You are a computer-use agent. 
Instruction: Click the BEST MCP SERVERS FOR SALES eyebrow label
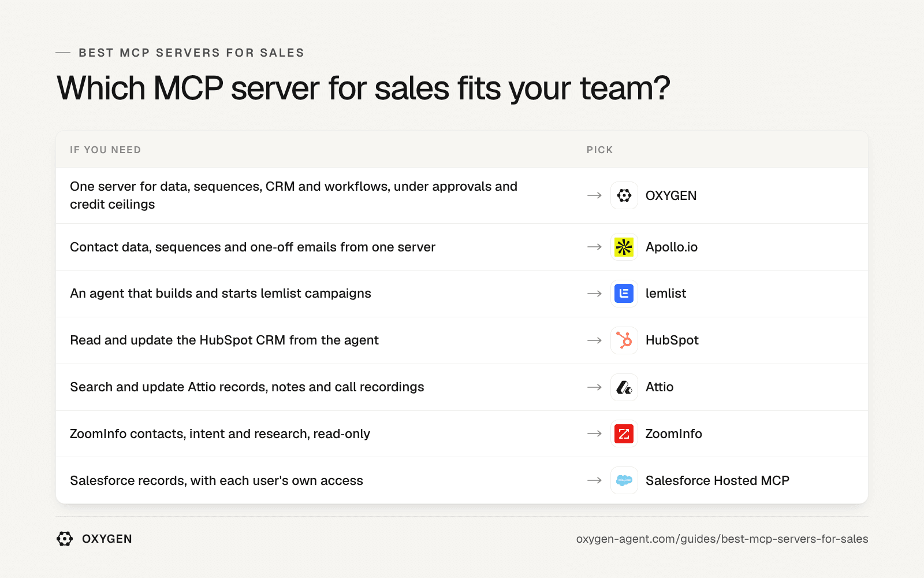[191, 53]
